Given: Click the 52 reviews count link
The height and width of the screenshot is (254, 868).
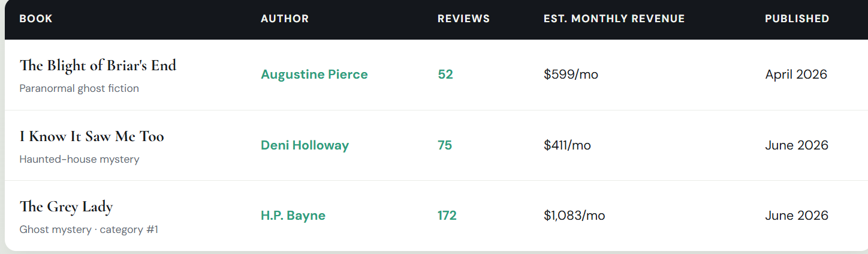Looking at the screenshot, I should tap(445, 74).
